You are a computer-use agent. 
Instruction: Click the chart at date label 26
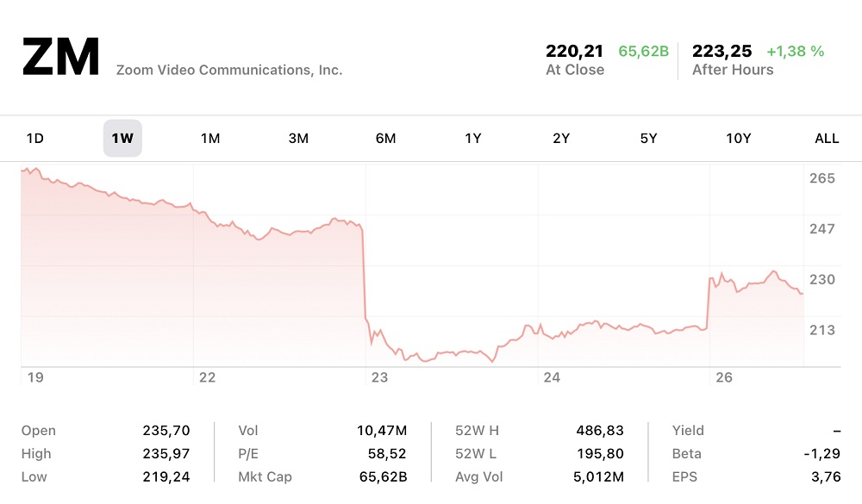click(x=724, y=377)
